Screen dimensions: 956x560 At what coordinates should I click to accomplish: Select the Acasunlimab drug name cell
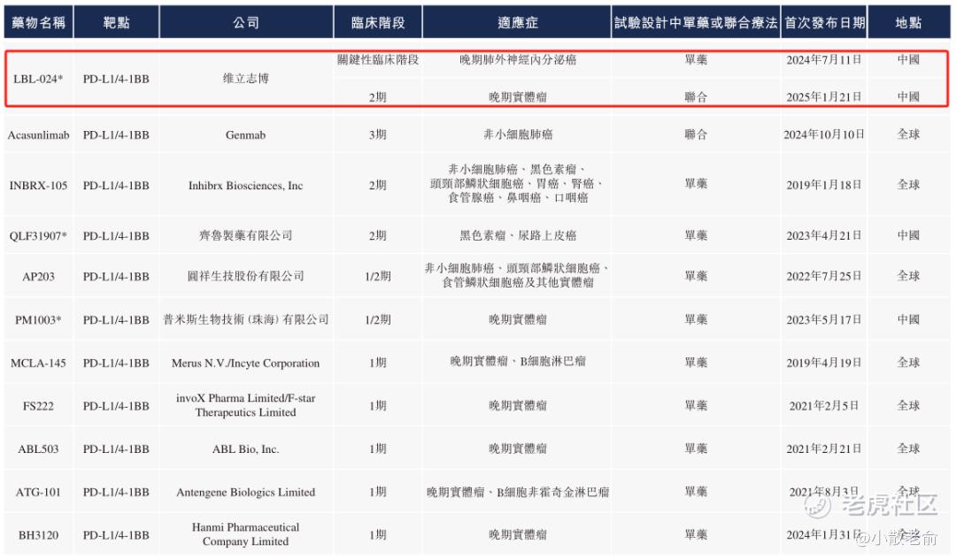(38, 134)
